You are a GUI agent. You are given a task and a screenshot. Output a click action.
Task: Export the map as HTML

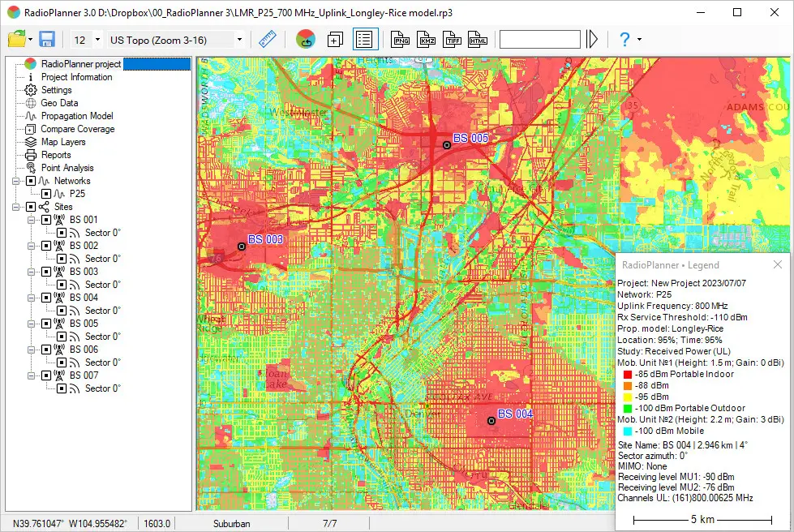point(478,39)
